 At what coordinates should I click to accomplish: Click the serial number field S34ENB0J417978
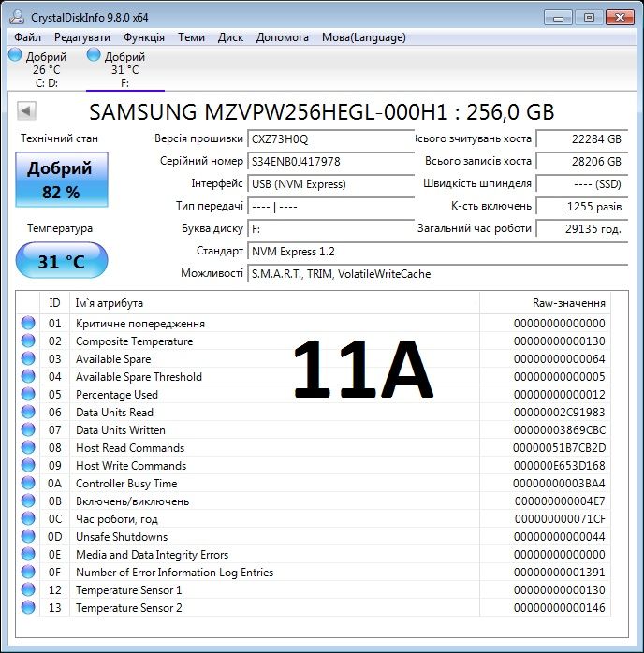(x=330, y=161)
